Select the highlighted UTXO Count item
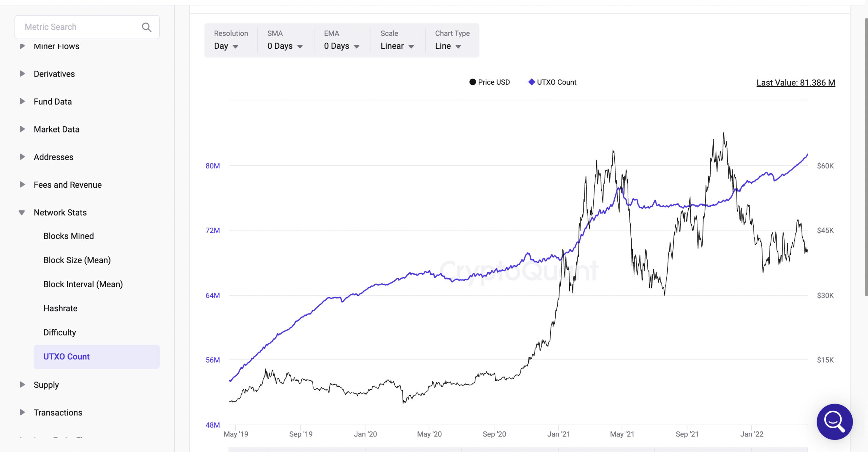Viewport: 868px width, 452px height. pos(97,357)
